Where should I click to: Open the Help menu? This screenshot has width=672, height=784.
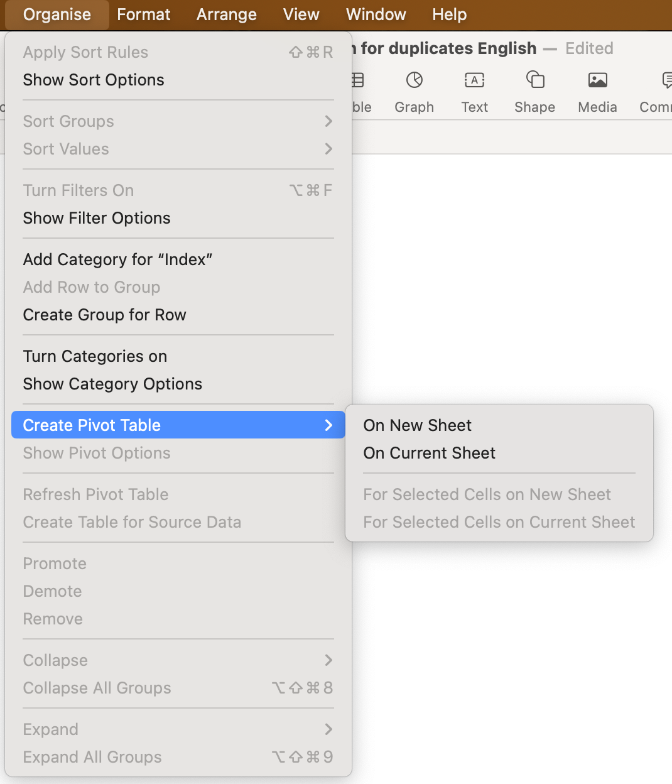(449, 14)
